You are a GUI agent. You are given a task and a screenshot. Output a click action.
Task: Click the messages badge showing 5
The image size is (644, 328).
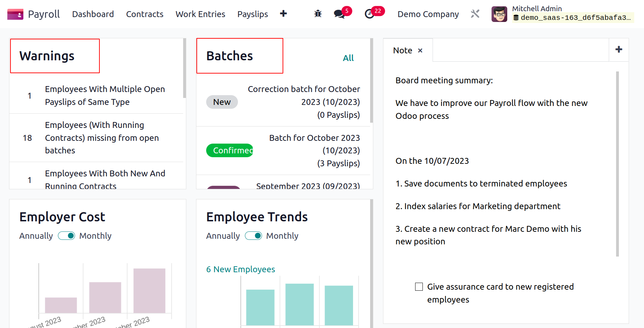[x=347, y=11]
